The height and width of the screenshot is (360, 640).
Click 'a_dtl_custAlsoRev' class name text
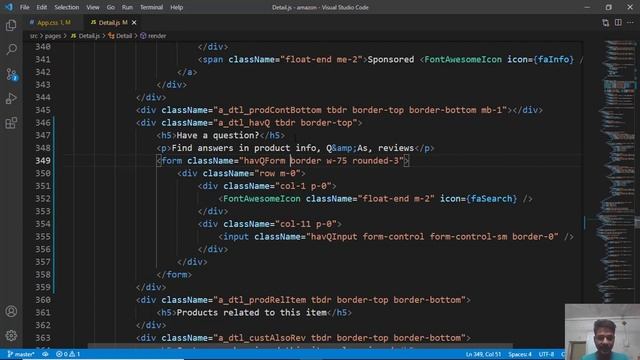pos(262,338)
